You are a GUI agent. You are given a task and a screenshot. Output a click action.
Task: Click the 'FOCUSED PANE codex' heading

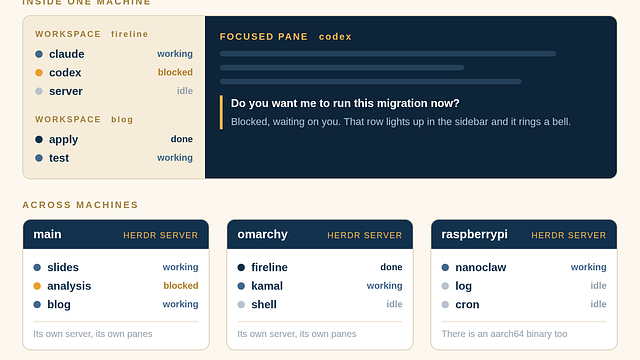click(x=286, y=37)
